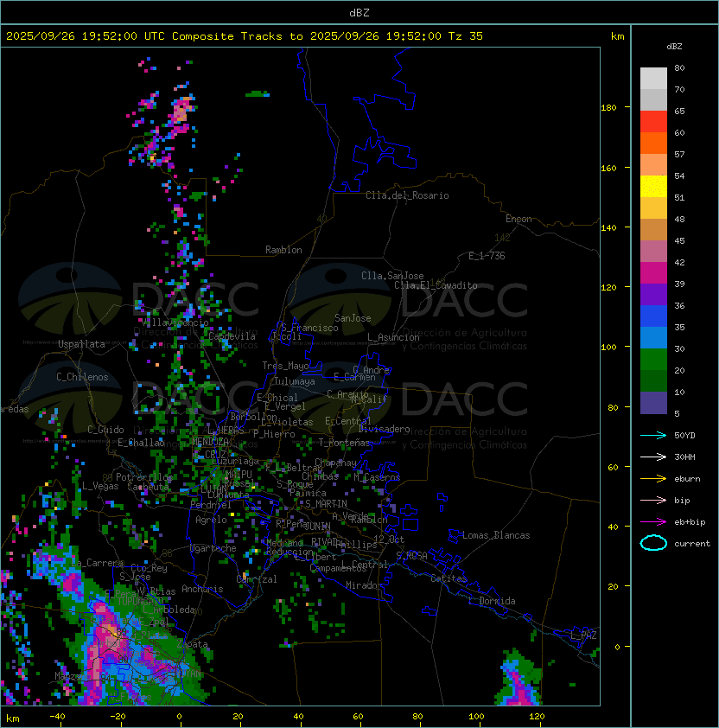Click the Clla.del_Rosario map label
Viewport: 719px width, 728px height.
[407, 195]
